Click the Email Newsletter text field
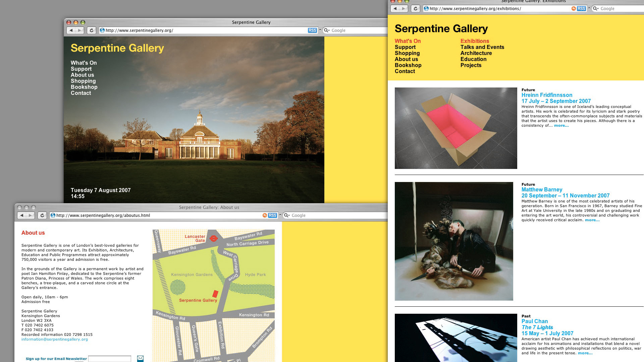644x362 pixels. coord(110,359)
